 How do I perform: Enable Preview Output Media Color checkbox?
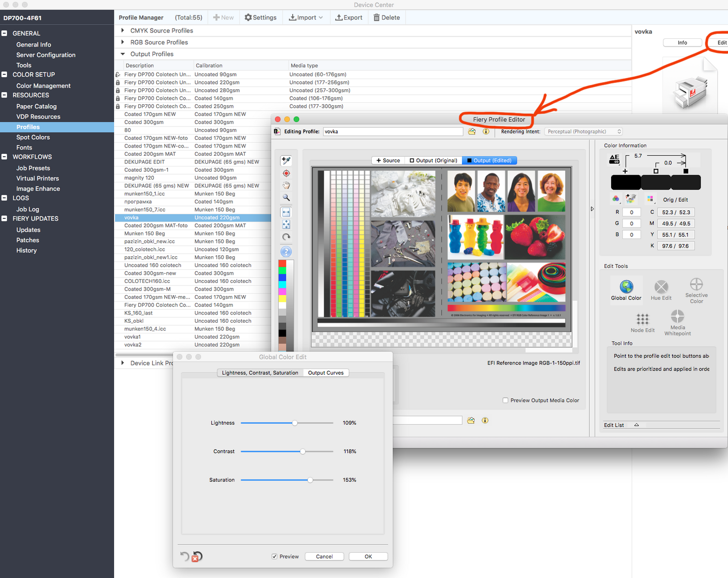(506, 400)
